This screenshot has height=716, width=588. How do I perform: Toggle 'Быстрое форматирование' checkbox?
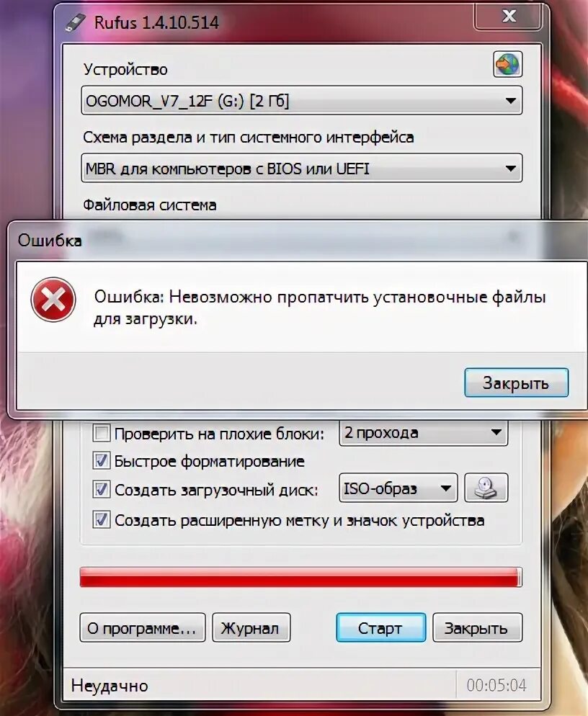pyautogui.click(x=101, y=461)
